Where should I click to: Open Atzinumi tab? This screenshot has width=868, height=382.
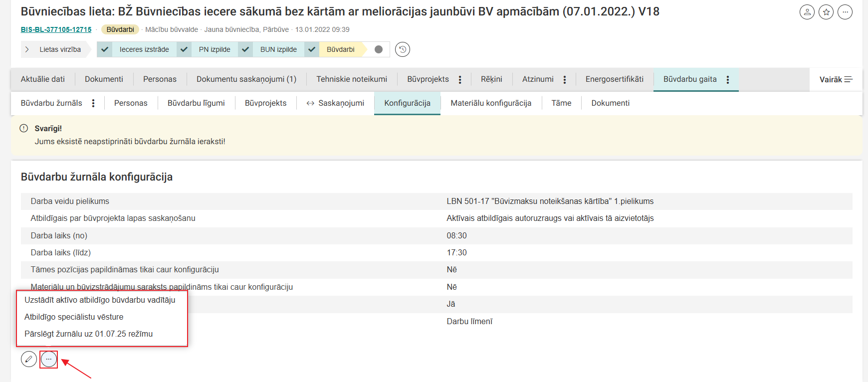pos(538,79)
